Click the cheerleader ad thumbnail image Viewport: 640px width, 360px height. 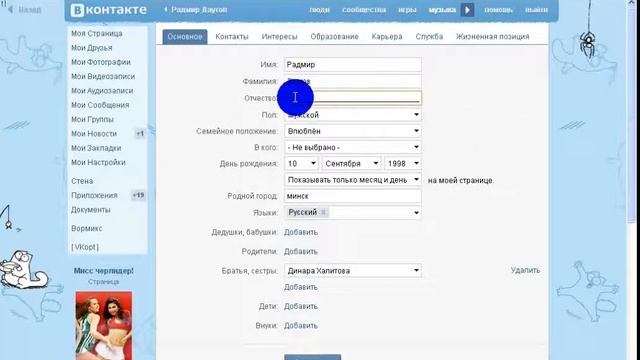(x=104, y=325)
